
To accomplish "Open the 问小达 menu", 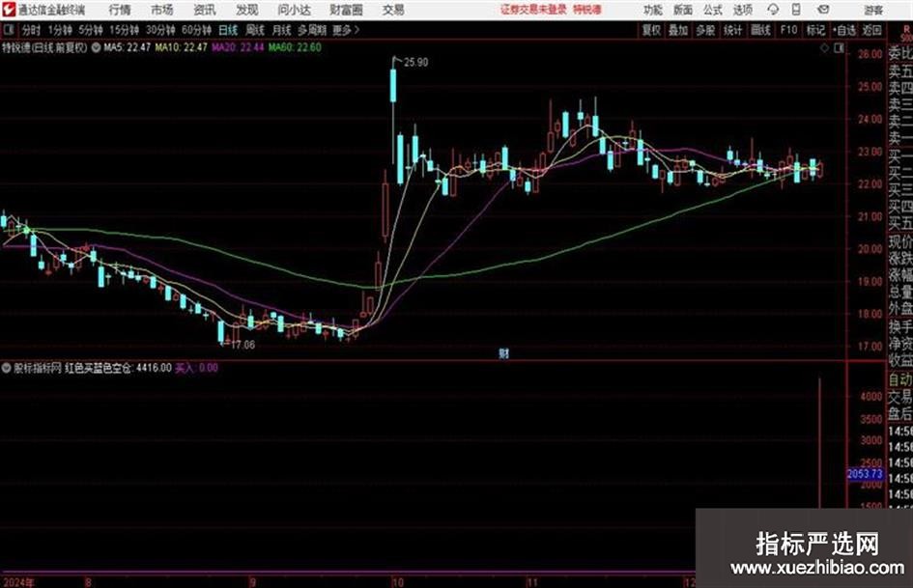I will click(294, 10).
